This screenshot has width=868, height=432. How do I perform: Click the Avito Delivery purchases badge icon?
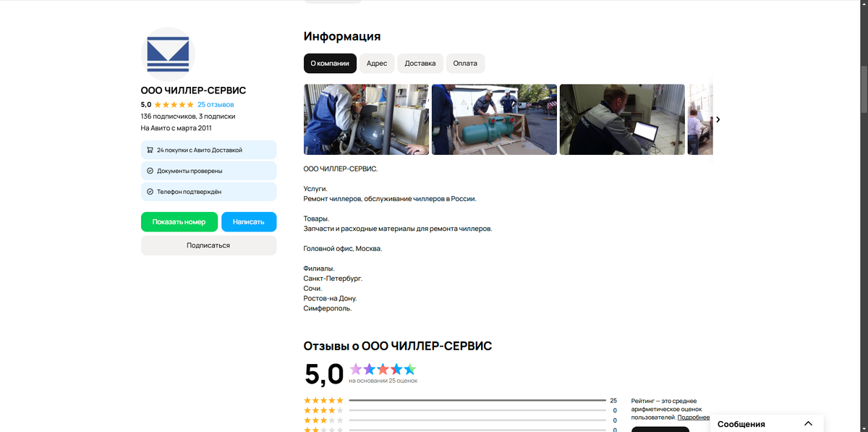(x=150, y=150)
